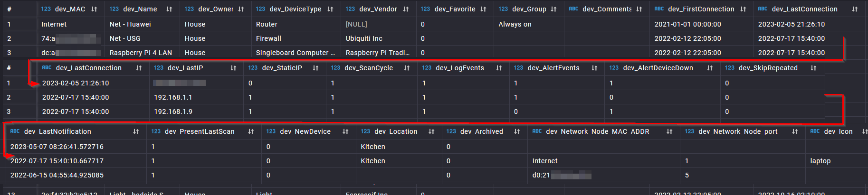This screenshot has width=868, height=195.
Task: Select the "Ubiquiti Inc" vendor cell
Action: [364, 38]
